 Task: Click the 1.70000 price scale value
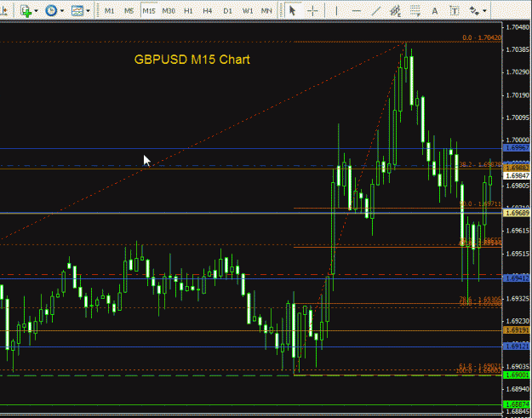518,140
